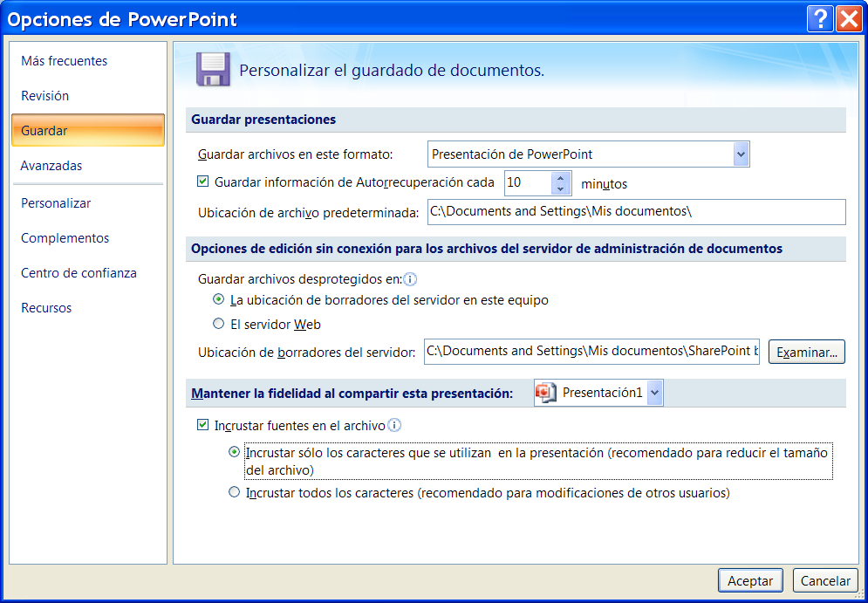This screenshot has width=868, height=603.
Task: Click the Guardar presentaciones section heading
Action: [x=263, y=120]
